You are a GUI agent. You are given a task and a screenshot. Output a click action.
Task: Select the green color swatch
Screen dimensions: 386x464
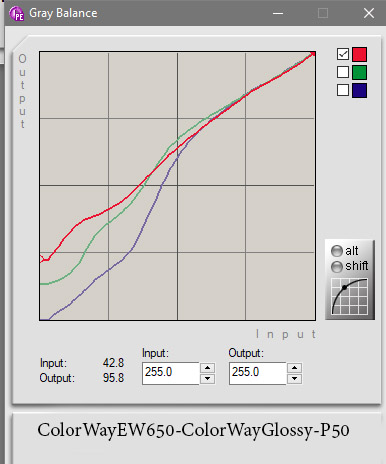tap(359, 72)
